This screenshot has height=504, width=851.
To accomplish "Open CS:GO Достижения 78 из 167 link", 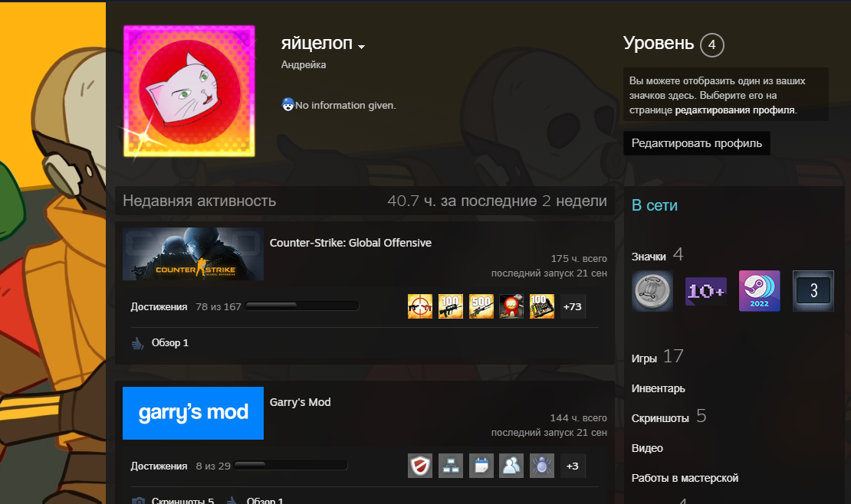I will pyautogui.click(x=186, y=306).
